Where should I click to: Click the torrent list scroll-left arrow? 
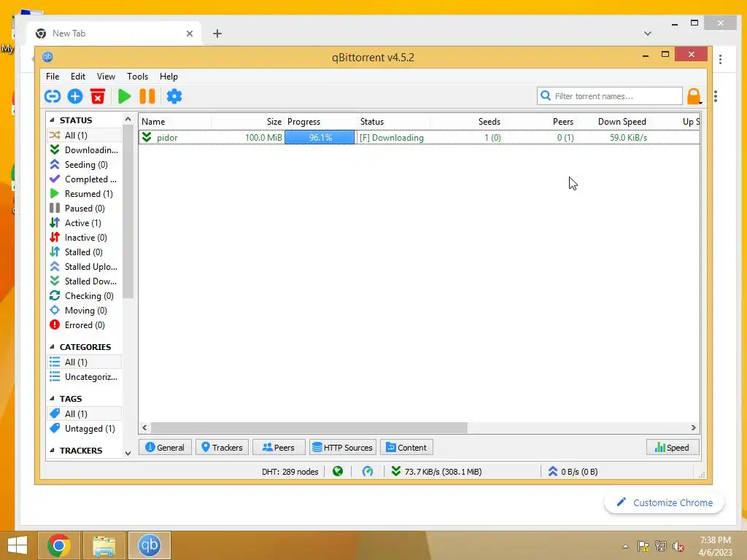click(145, 427)
